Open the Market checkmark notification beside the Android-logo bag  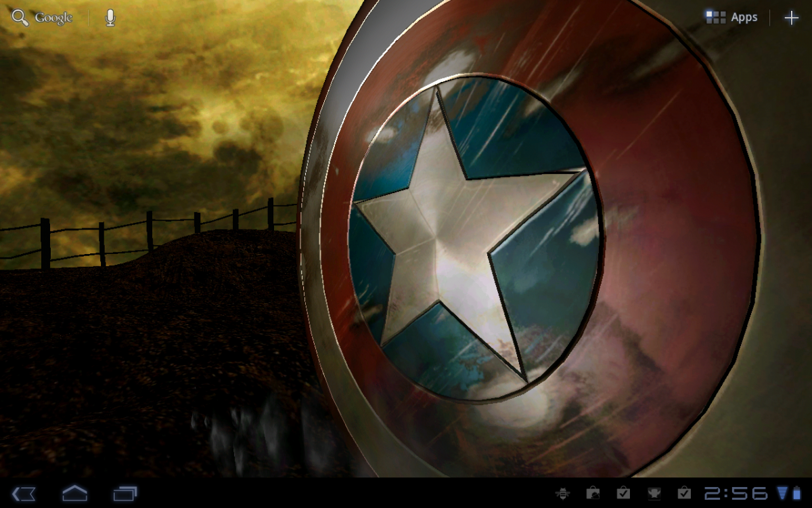point(623,493)
